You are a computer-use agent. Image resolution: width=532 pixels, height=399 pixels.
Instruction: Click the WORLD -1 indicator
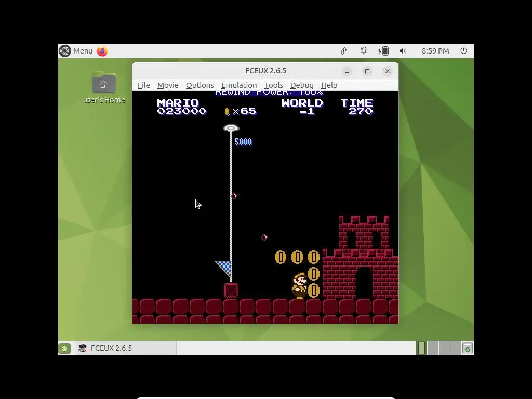pos(302,107)
